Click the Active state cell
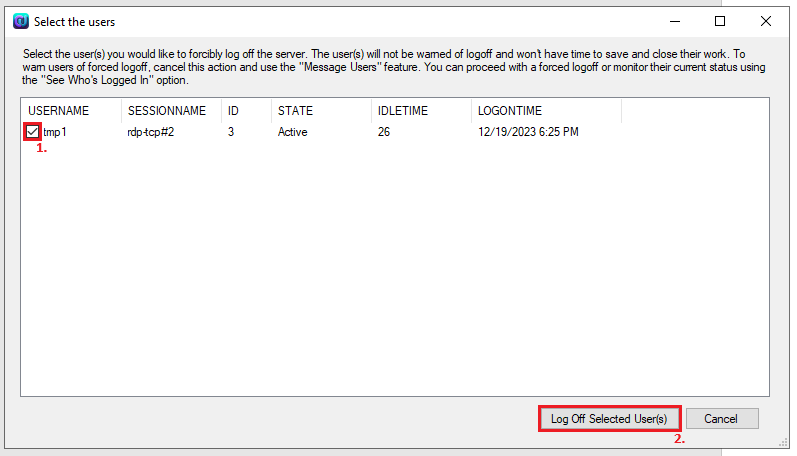 point(292,132)
